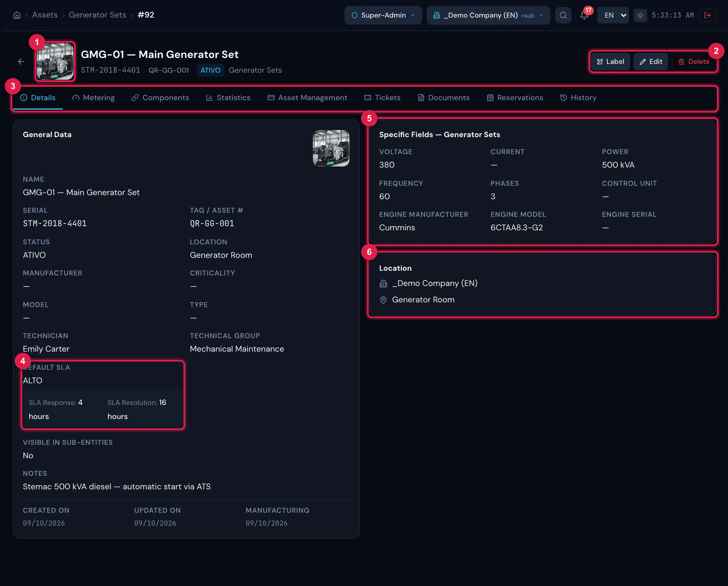Open the Asset Management tab
The width and height of the screenshot is (728, 586).
click(x=307, y=98)
